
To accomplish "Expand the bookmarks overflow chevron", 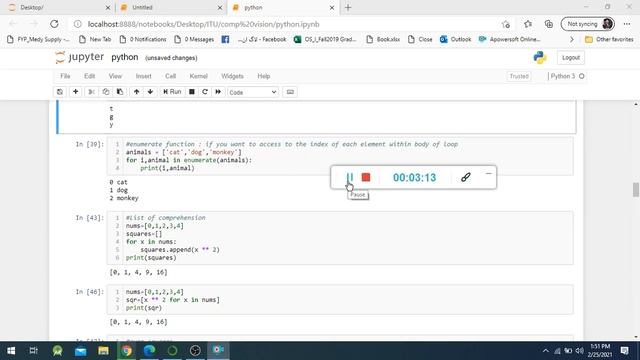I will pyautogui.click(x=572, y=39).
